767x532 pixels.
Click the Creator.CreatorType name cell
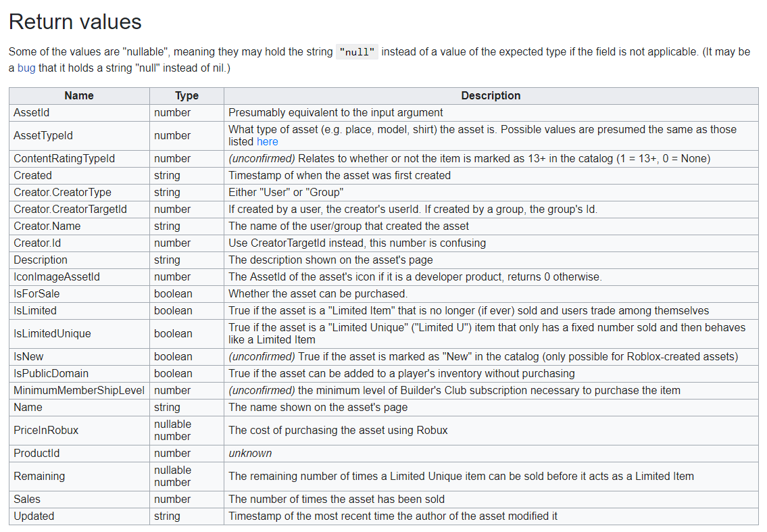tap(62, 193)
